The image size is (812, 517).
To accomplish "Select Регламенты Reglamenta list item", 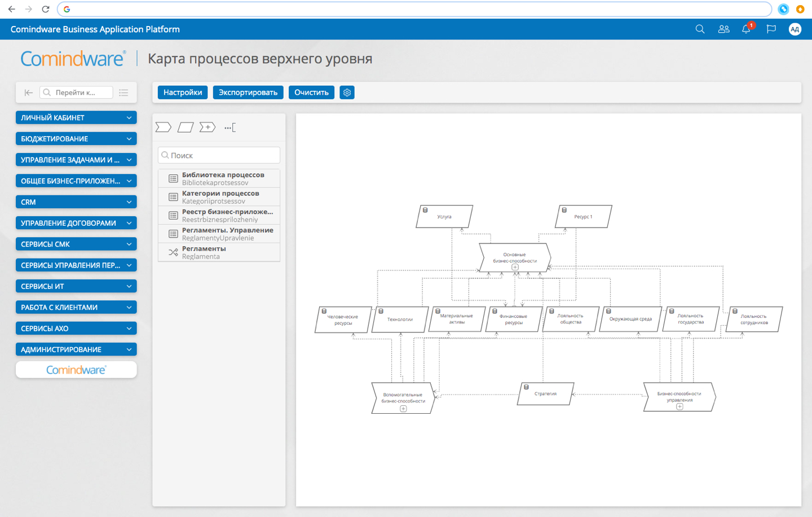I will coord(219,252).
